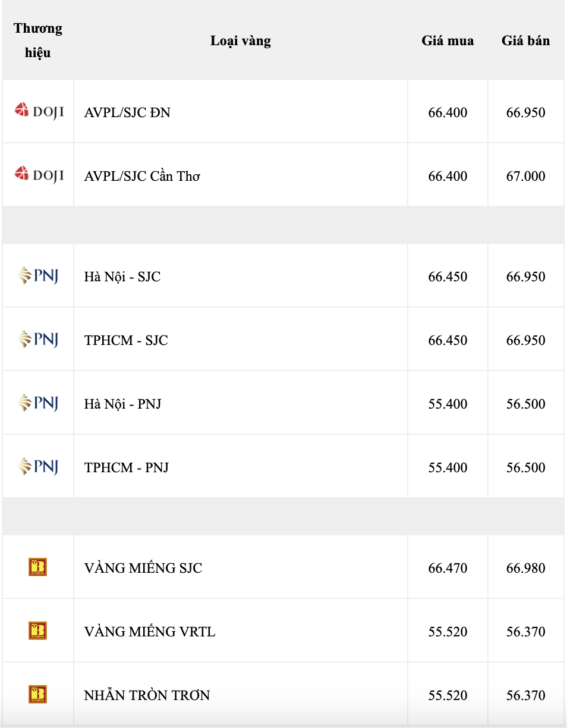Image resolution: width=567 pixels, height=728 pixels.
Task: Click the TPHCM - PNJ gold type text
Action: tap(126, 467)
